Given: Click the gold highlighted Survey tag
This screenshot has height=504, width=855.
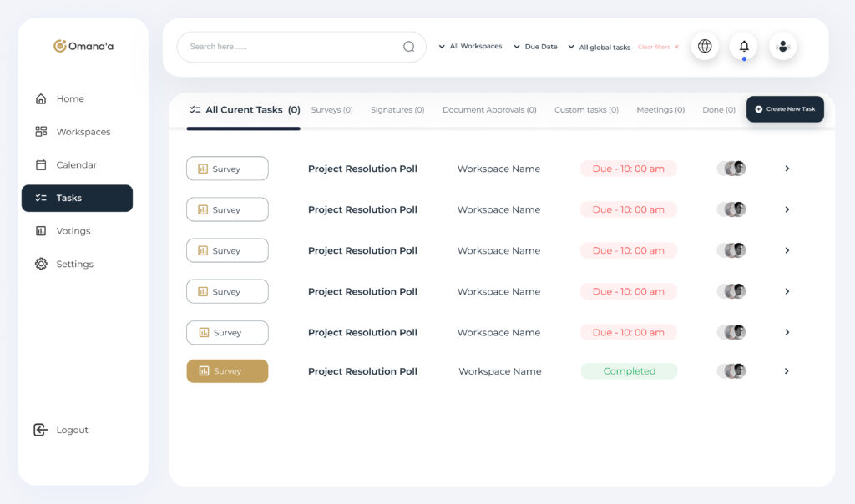Looking at the screenshot, I should (227, 371).
